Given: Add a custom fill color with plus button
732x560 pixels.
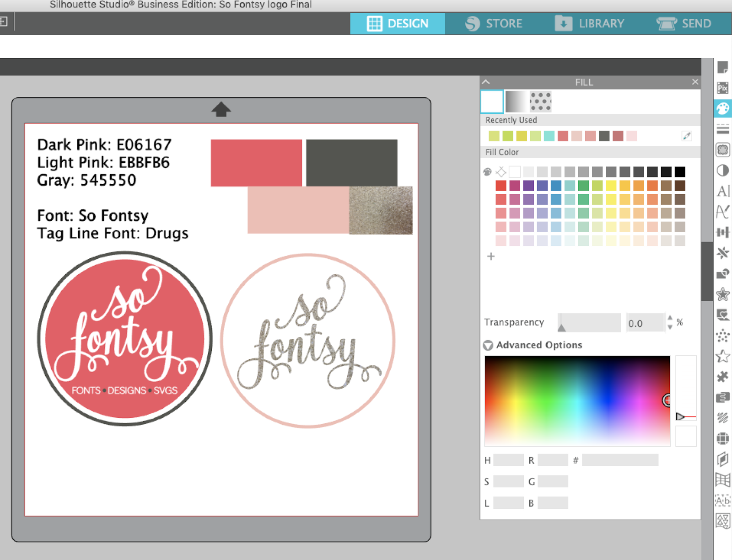Looking at the screenshot, I should pos(491,256).
